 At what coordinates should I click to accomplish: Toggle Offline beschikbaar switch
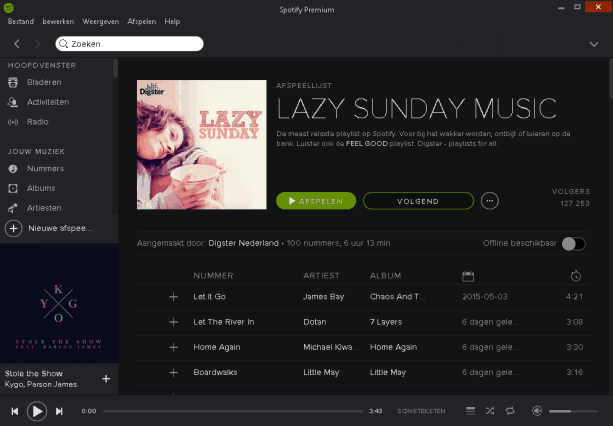click(x=574, y=243)
